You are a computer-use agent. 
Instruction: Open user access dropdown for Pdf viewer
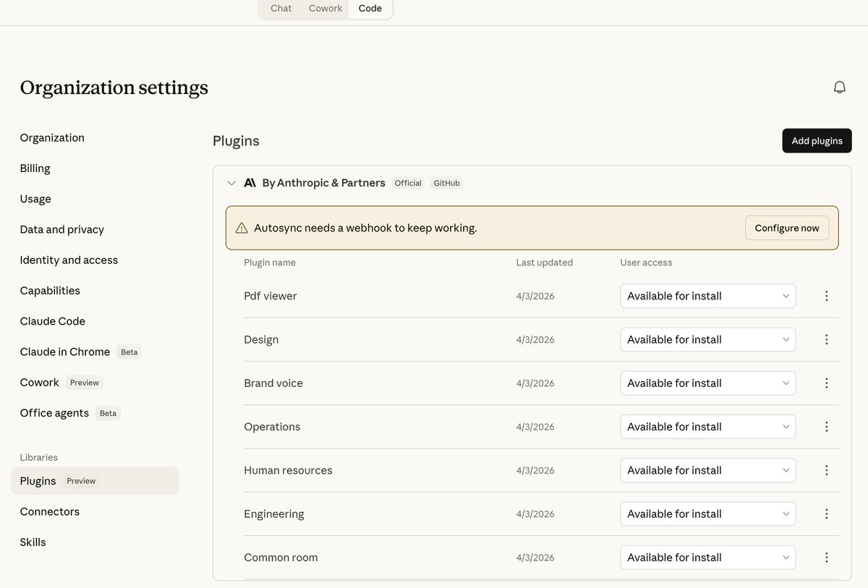707,296
